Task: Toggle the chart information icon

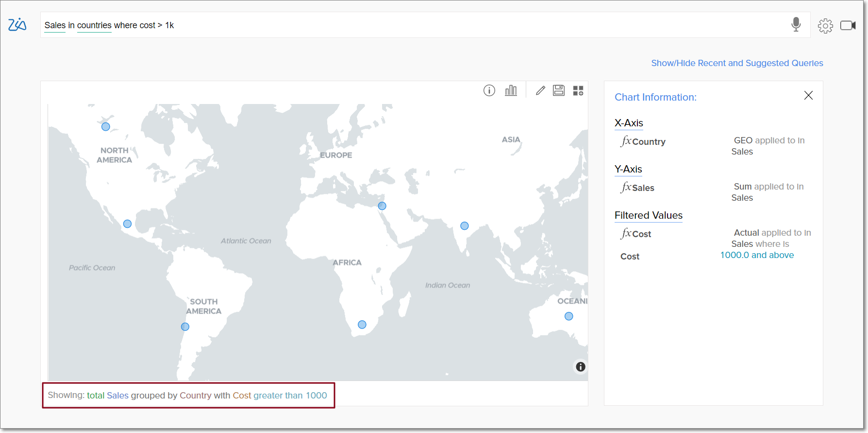Action: pos(489,90)
